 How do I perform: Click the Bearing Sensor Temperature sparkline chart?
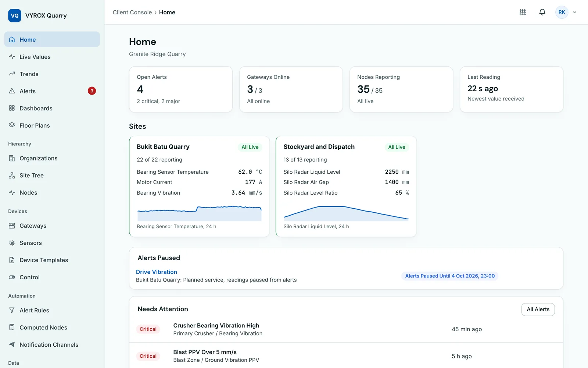[199, 213]
